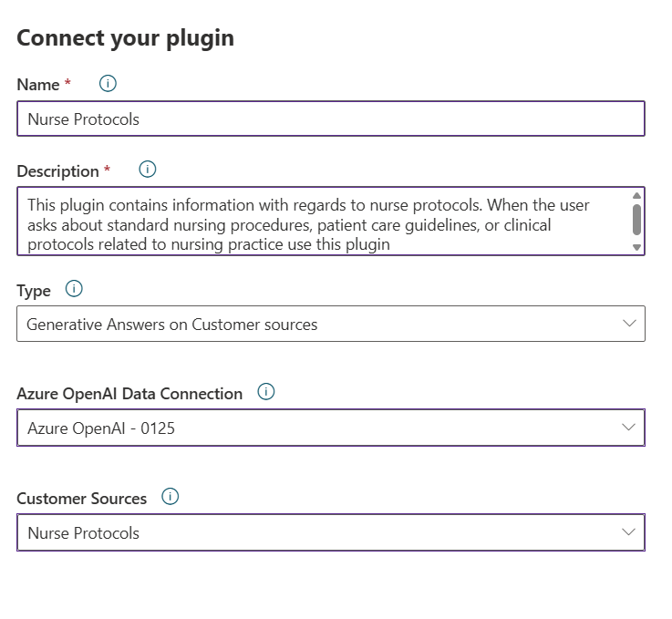The height and width of the screenshot is (619, 672).
Task: Click the 'Description' field label
Action: (57, 171)
